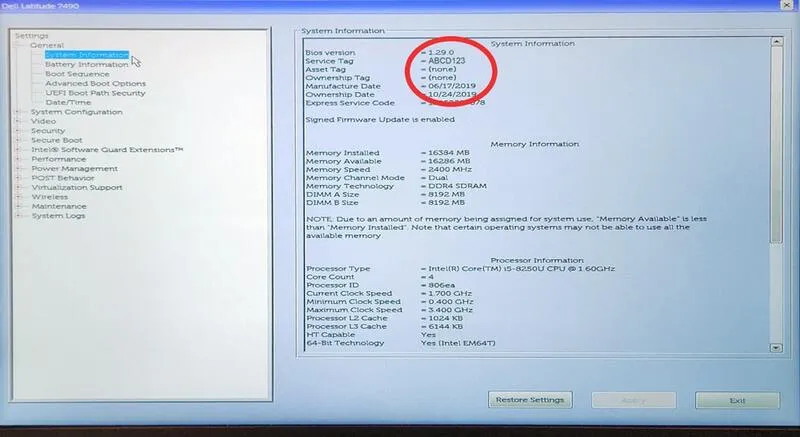Click the Core Count value 4

pyautogui.click(x=431, y=277)
